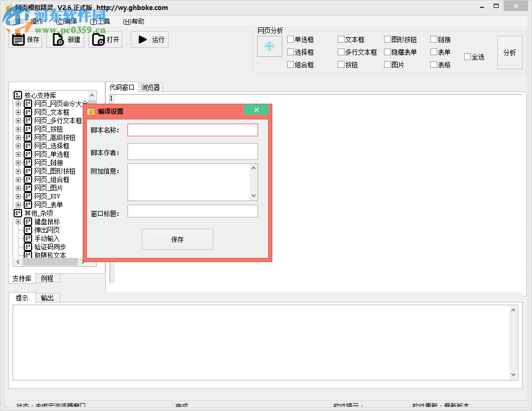Enable the 全选 (Select All) checkbox
532x411 pixels.
tap(468, 57)
